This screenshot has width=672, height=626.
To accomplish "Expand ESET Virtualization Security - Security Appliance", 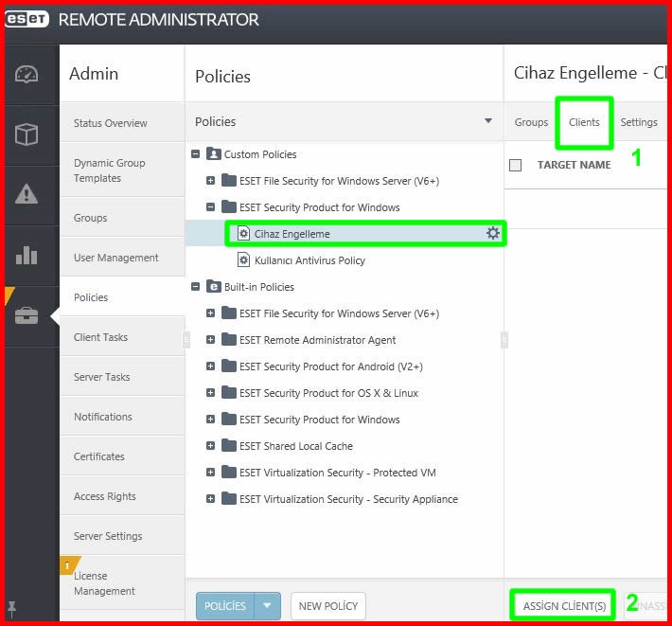I will [x=210, y=499].
